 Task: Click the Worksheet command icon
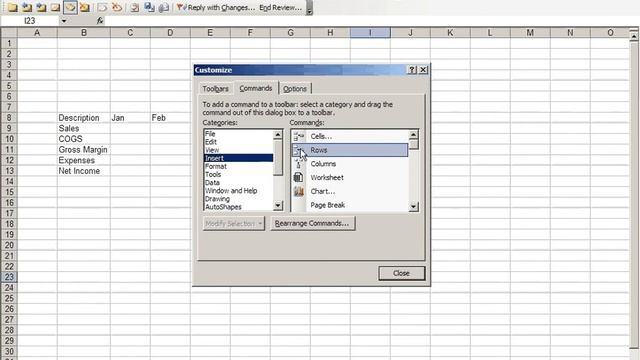click(x=299, y=178)
